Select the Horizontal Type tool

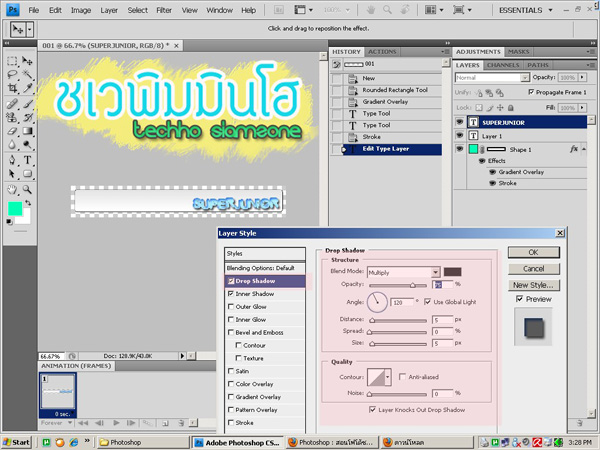click(27, 160)
